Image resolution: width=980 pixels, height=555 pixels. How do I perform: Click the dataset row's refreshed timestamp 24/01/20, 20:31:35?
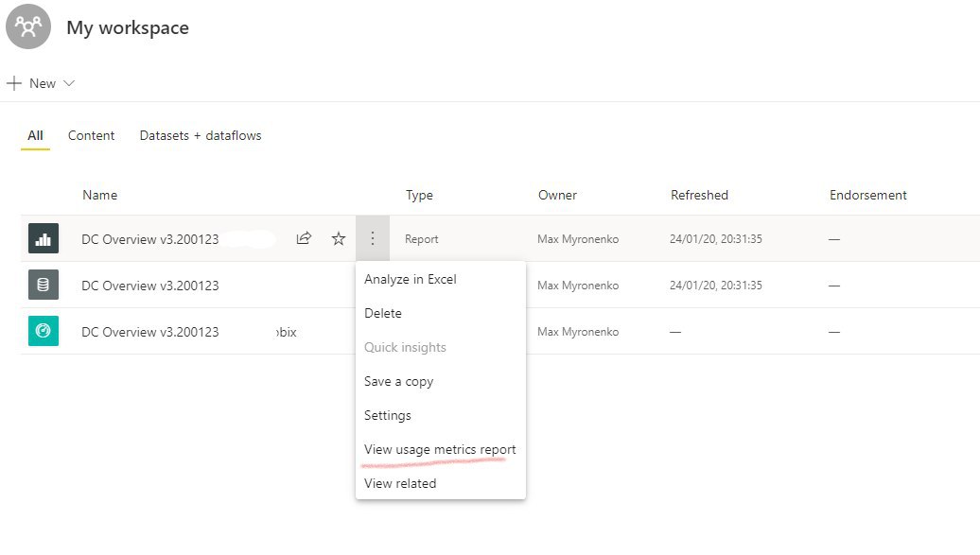coord(716,285)
